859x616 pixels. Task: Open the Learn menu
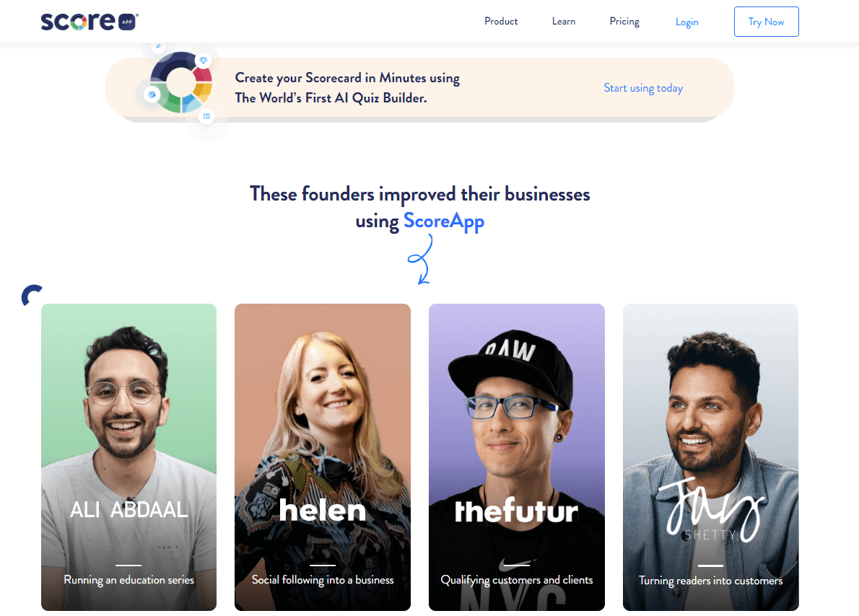pos(563,22)
